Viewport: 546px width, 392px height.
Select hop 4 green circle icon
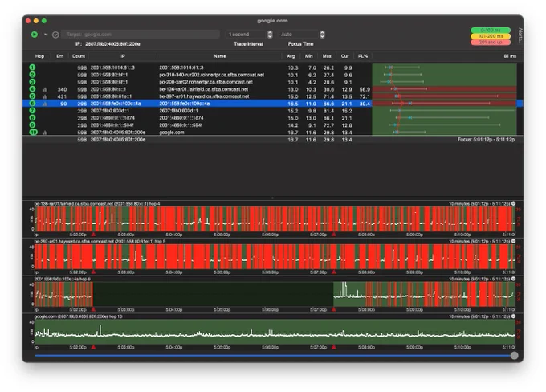[x=32, y=89]
